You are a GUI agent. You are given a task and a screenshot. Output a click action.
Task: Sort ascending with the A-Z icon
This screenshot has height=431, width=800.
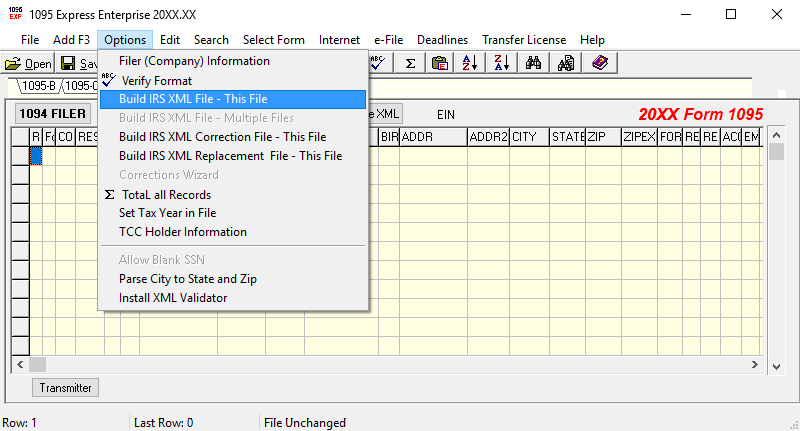(469, 63)
